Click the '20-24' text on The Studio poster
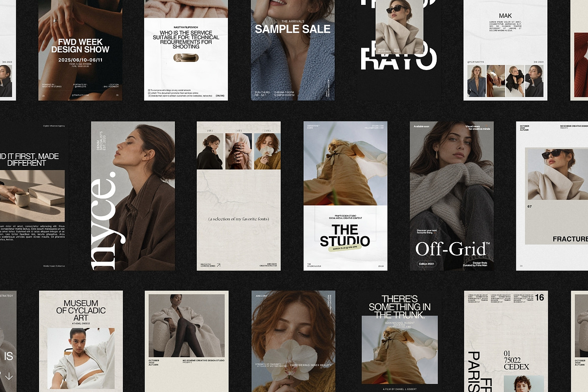This screenshot has height=392, width=588. click(381, 267)
